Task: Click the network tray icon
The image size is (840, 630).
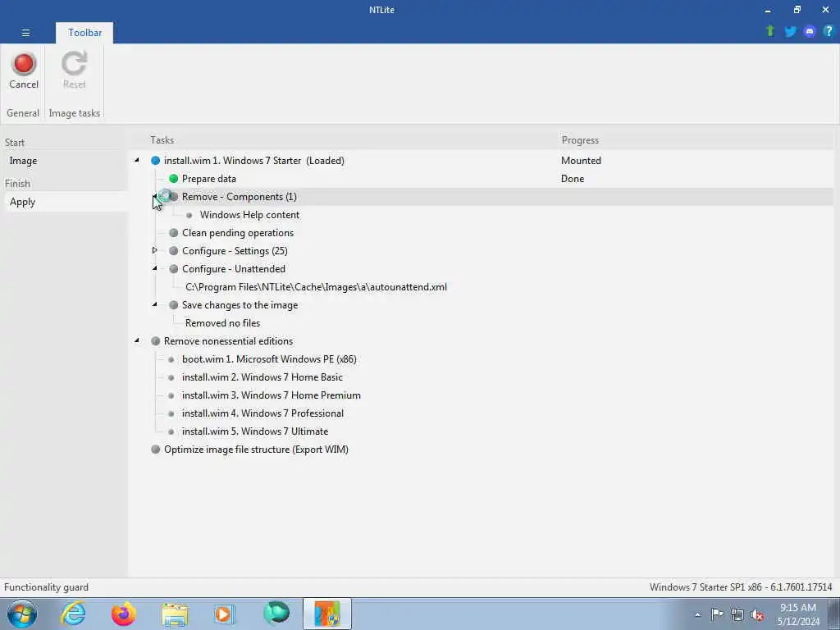Action: 737,614
